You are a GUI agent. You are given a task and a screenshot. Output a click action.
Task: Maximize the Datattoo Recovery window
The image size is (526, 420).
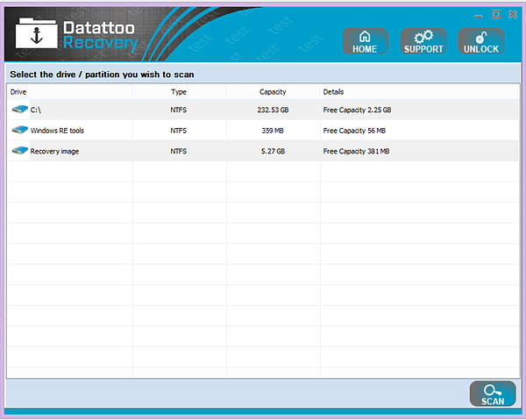[496, 14]
